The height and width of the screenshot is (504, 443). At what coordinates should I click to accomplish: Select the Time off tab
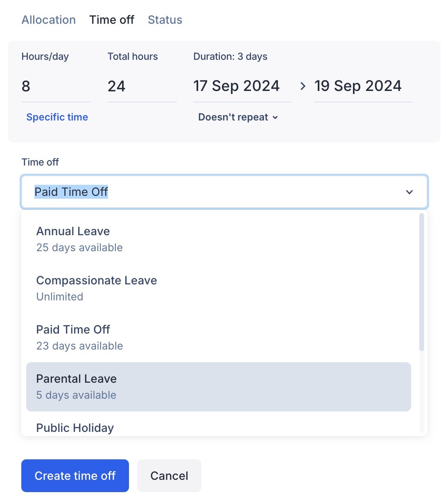112,20
